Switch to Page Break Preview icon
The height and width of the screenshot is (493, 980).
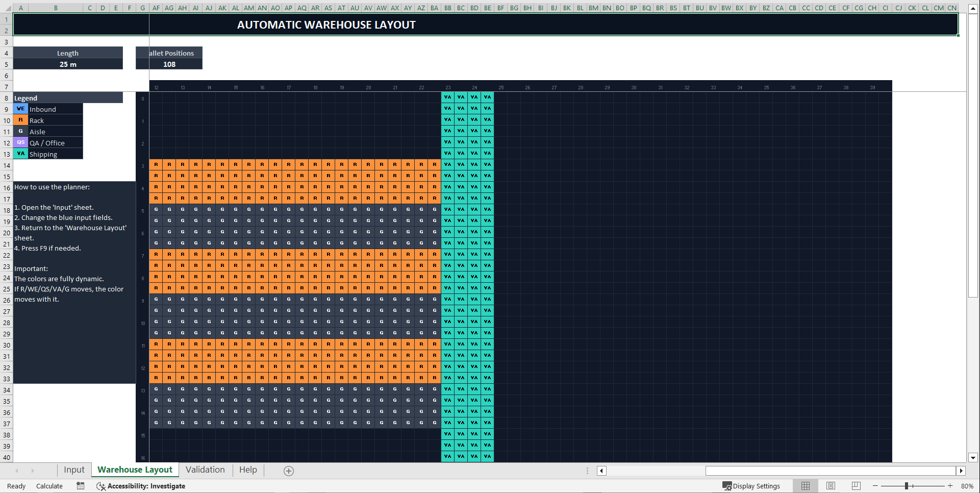[856, 486]
